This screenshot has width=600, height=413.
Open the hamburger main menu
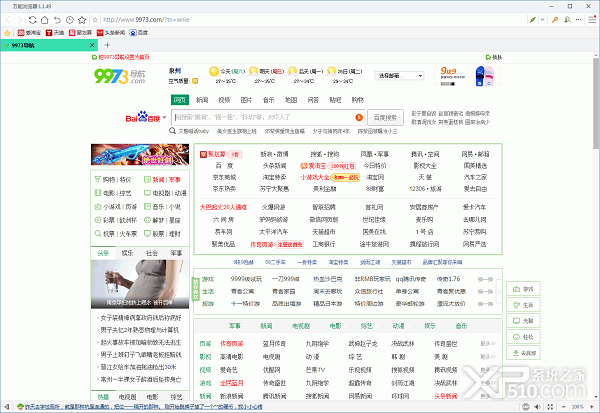pos(592,19)
